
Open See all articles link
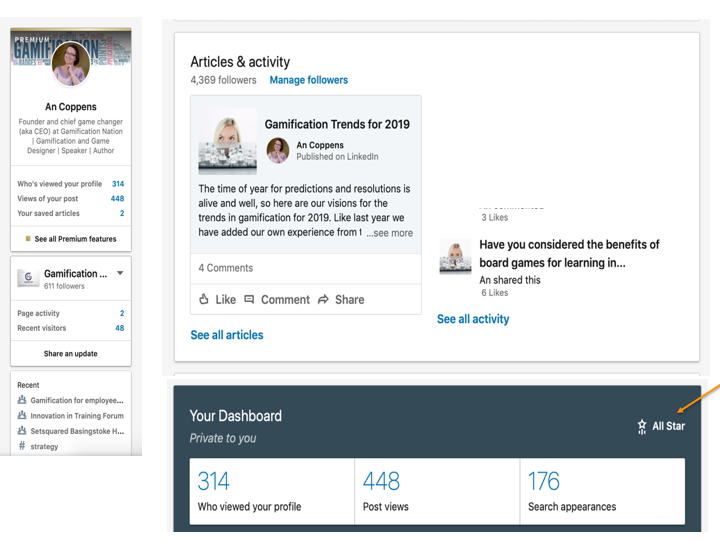[227, 335]
